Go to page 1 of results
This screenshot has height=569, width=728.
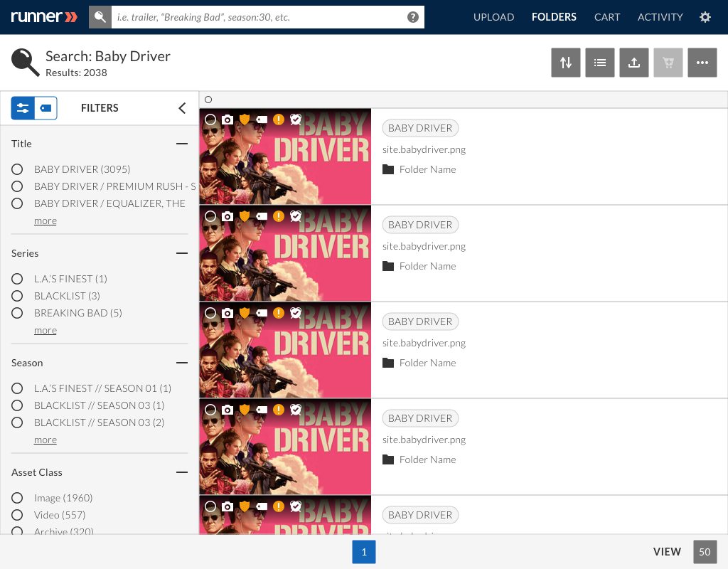click(x=364, y=552)
